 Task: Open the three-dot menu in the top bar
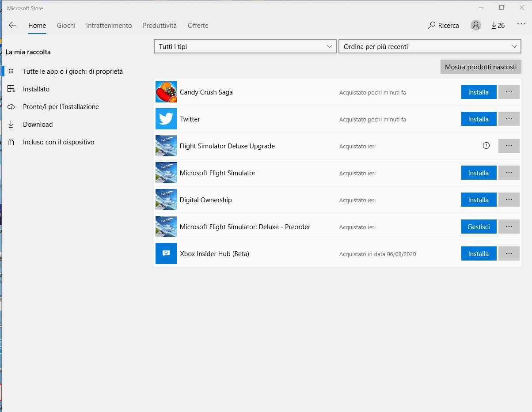pos(521,25)
